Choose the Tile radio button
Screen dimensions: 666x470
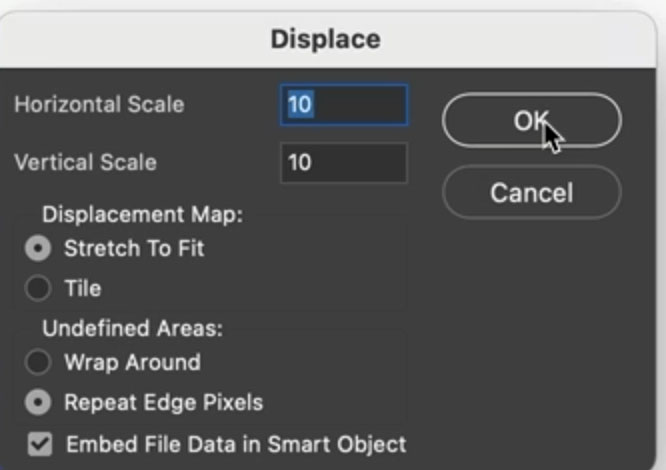pyautogui.click(x=39, y=289)
